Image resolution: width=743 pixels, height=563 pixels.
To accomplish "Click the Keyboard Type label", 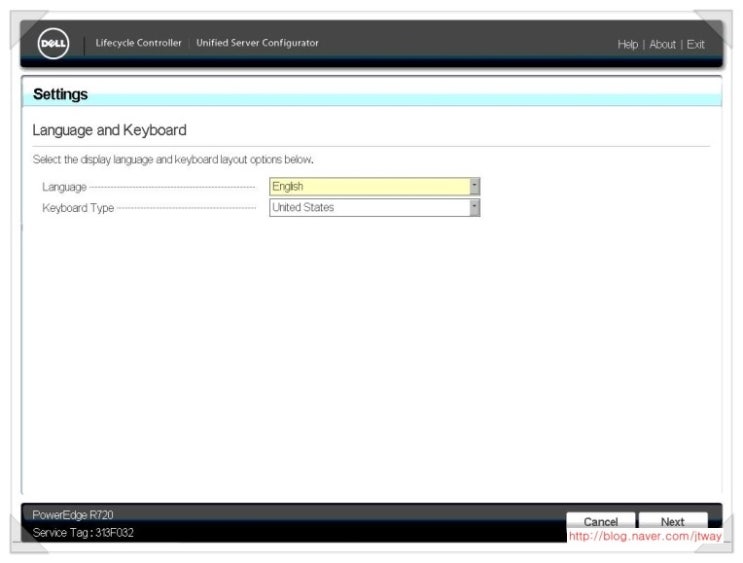I will [78, 208].
